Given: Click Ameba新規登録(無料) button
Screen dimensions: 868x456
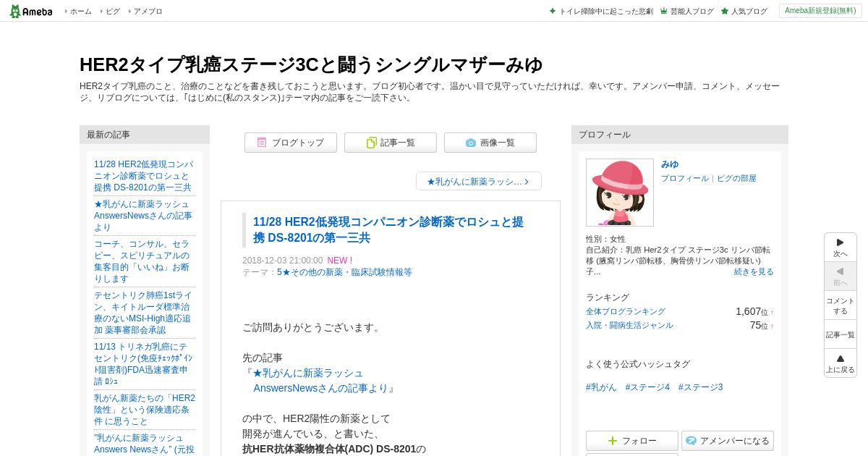Looking at the screenshot, I should pos(820,11).
